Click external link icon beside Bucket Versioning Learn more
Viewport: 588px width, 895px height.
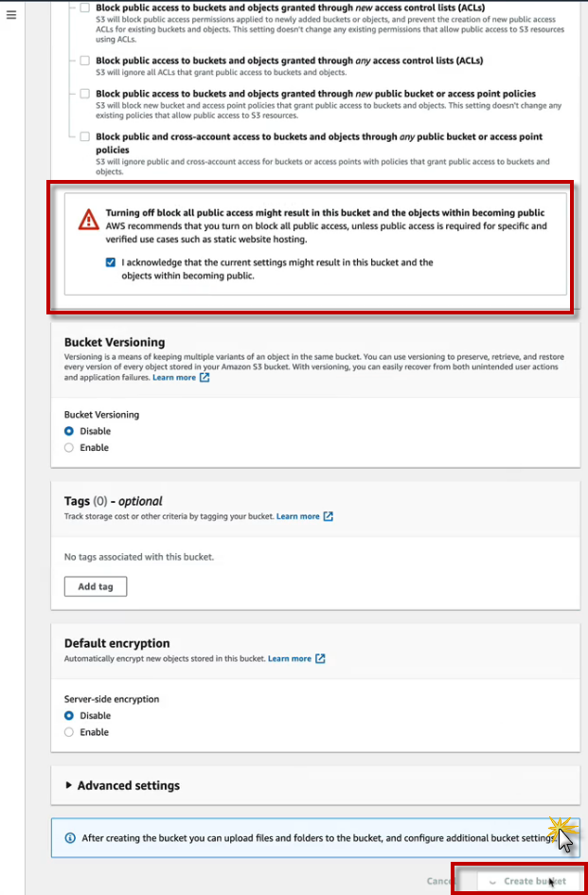(x=205, y=378)
